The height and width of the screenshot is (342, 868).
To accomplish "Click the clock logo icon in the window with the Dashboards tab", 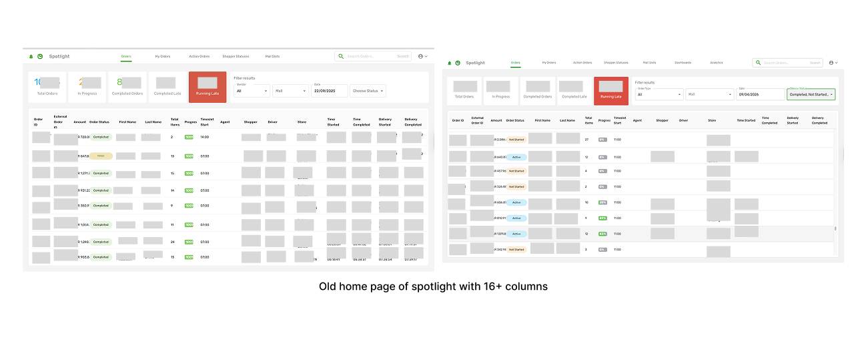I will point(458,63).
